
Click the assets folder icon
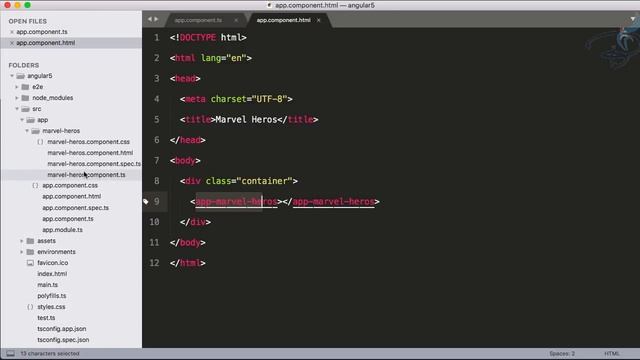point(30,241)
